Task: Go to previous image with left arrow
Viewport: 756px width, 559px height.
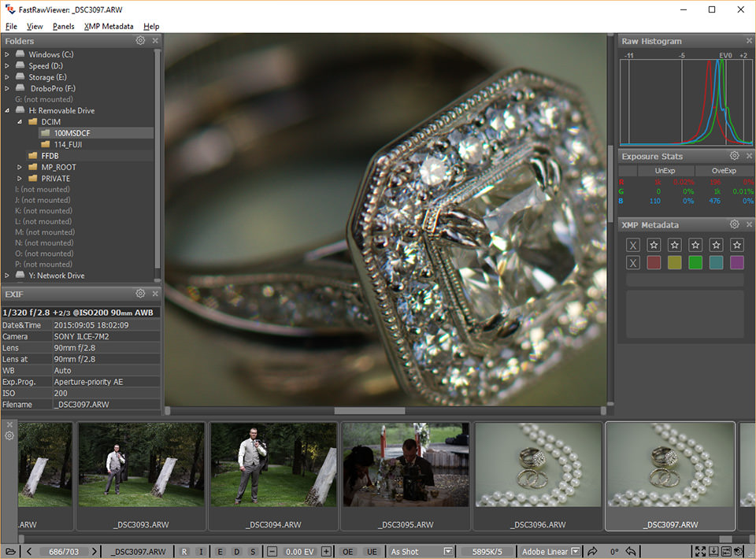Action: (x=29, y=551)
